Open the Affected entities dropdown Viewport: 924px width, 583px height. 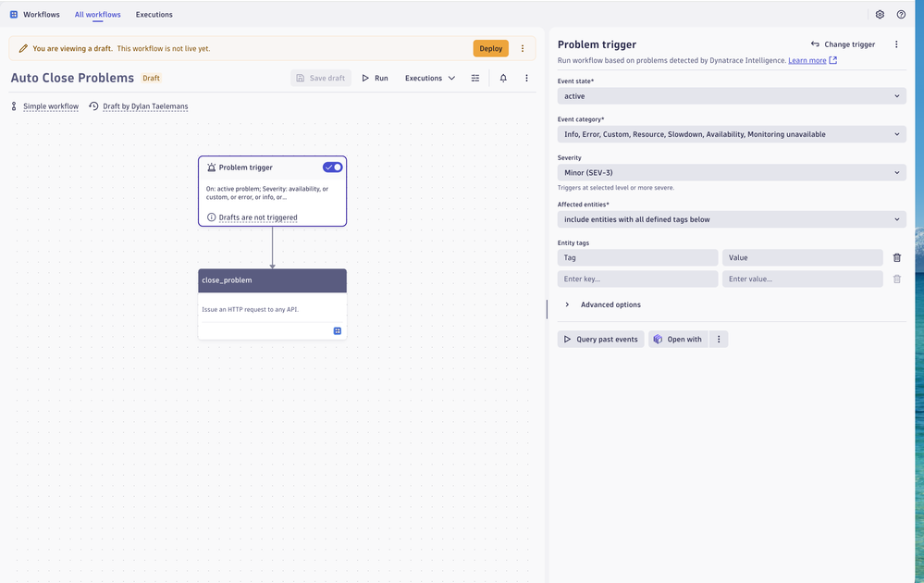tap(732, 219)
